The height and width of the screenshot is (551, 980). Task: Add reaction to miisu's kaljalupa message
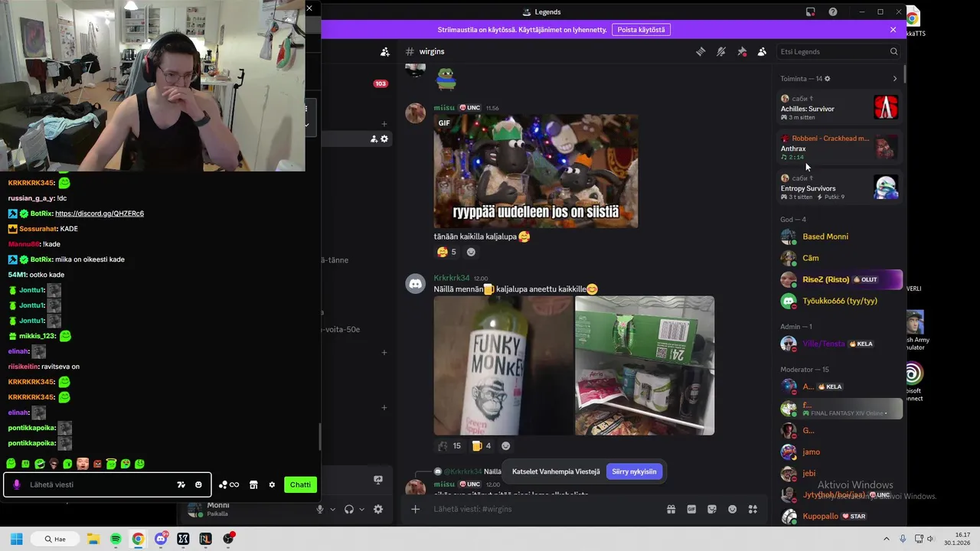pyautogui.click(x=471, y=252)
